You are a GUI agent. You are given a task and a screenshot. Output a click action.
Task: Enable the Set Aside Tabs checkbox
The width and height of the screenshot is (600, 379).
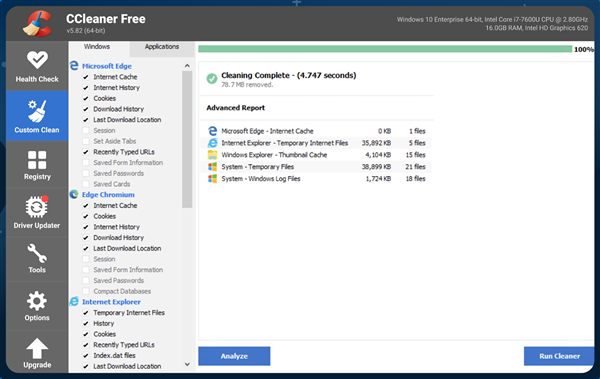tap(86, 141)
